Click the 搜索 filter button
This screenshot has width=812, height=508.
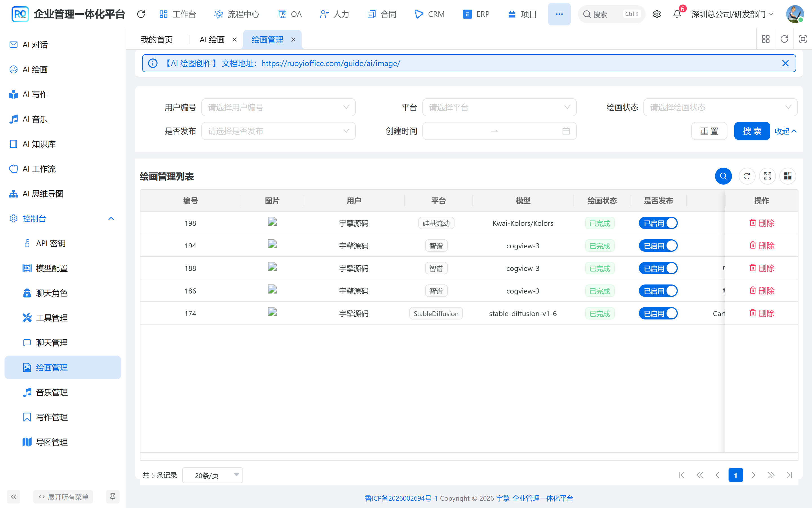point(752,131)
